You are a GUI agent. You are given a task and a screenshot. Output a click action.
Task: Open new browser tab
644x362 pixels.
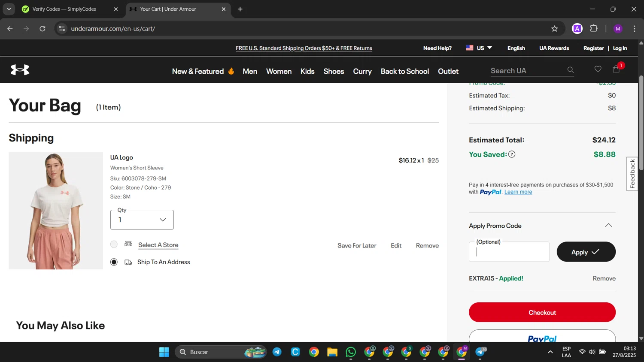[x=240, y=9]
